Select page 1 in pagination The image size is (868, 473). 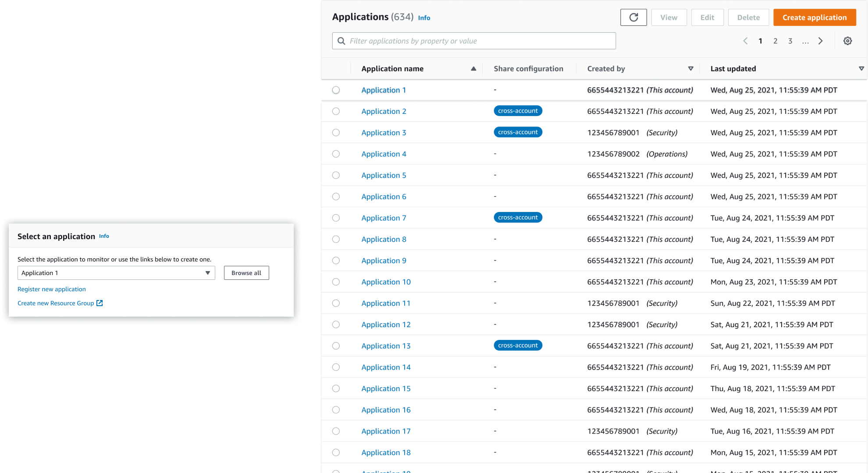(x=760, y=41)
